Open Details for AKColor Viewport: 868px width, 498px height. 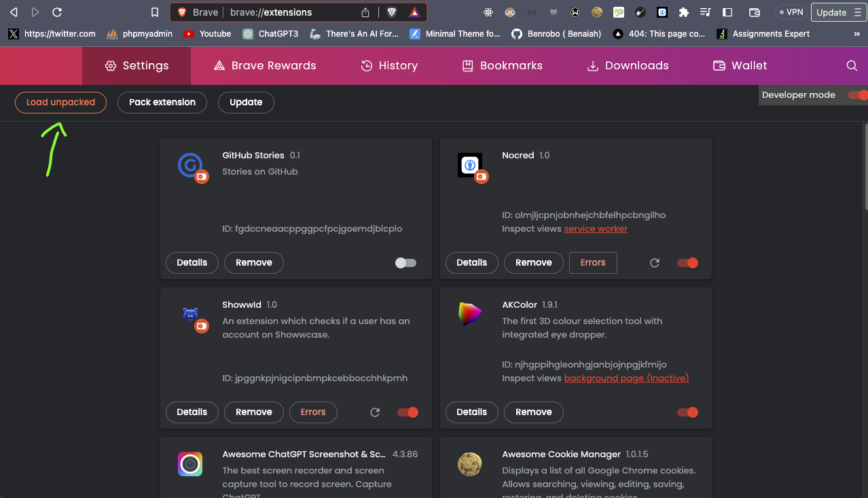tap(472, 412)
